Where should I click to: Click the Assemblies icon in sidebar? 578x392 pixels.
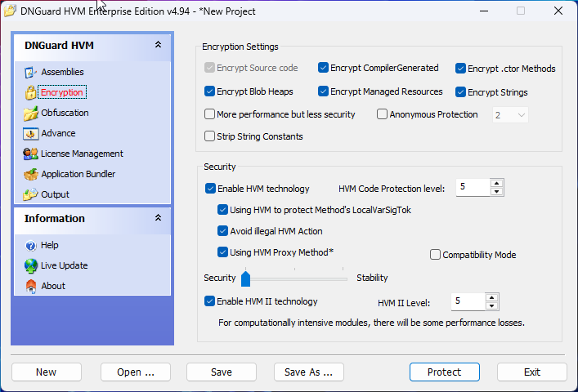(31, 73)
